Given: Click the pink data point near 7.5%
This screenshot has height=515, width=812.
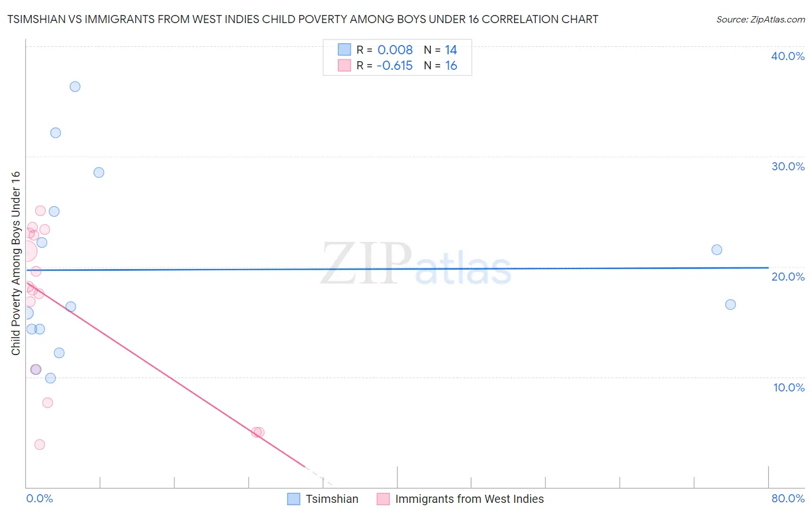Looking at the screenshot, I should (48, 403).
